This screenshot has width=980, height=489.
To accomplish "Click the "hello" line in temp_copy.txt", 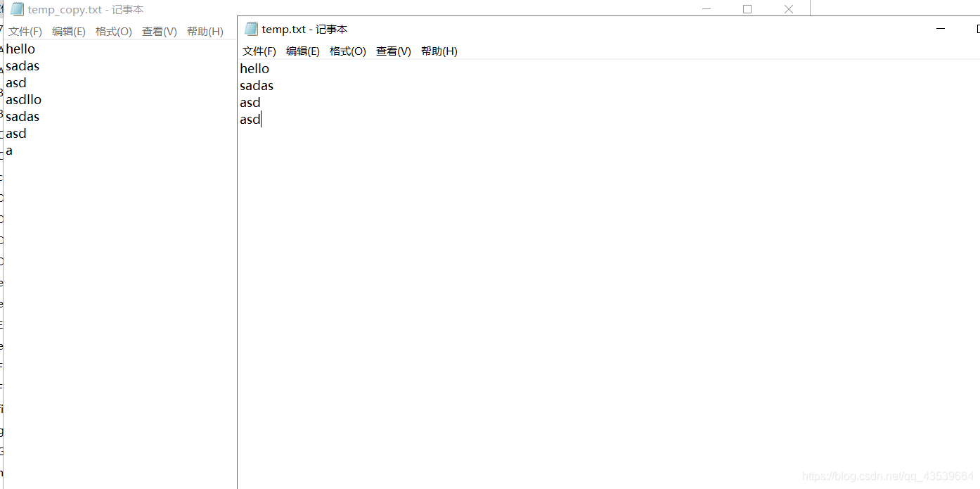I will click(x=20, y=49).
